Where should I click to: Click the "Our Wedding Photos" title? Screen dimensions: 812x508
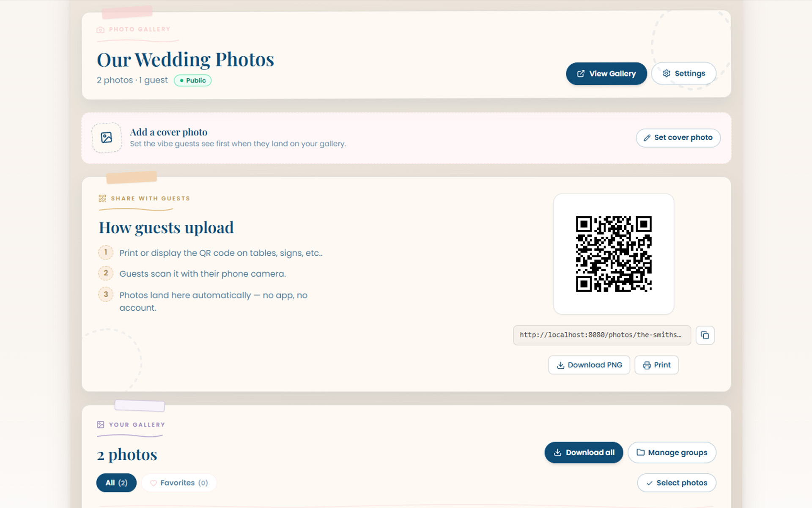click(x=186, y=60)
